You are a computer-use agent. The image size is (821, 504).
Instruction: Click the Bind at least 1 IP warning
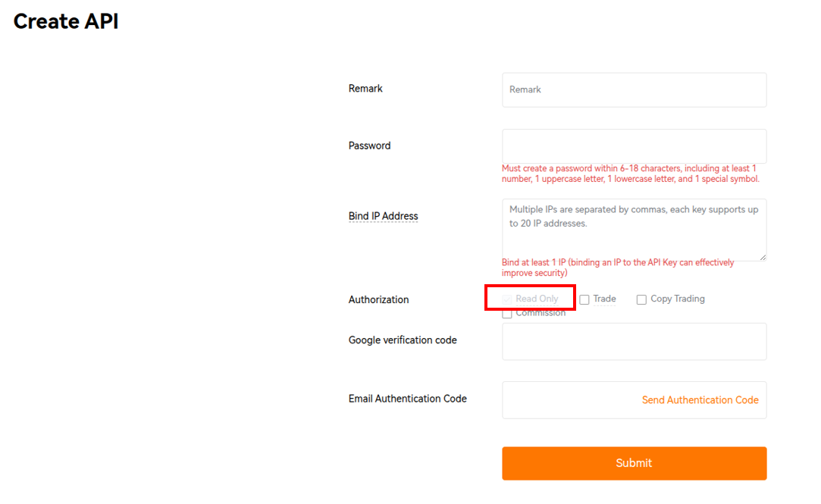click(x=618, y=268)
